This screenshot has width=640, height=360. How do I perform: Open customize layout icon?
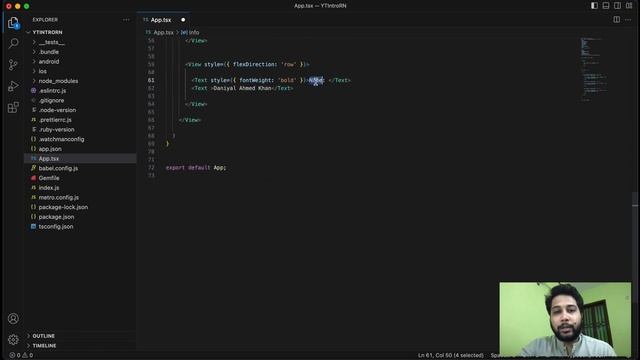pos(629,6)
